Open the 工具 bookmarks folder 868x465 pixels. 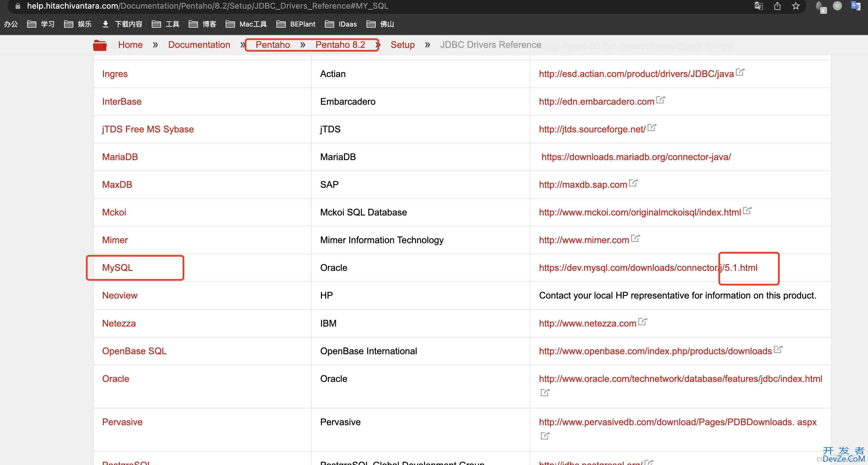tap(165, 24)
